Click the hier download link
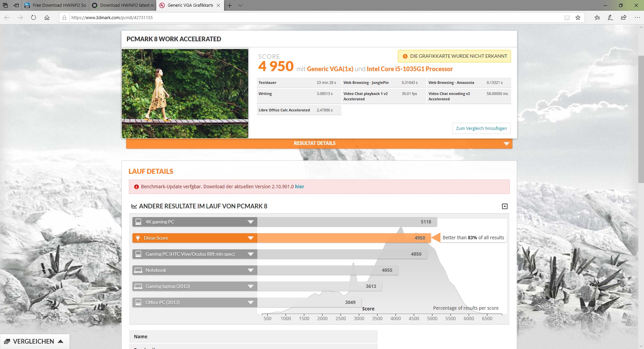 (x=300, y=187)
